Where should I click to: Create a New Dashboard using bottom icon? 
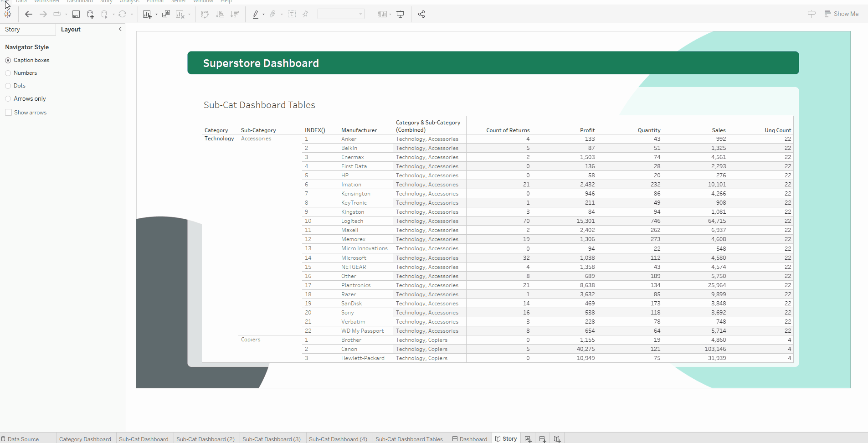pos(542,438)
